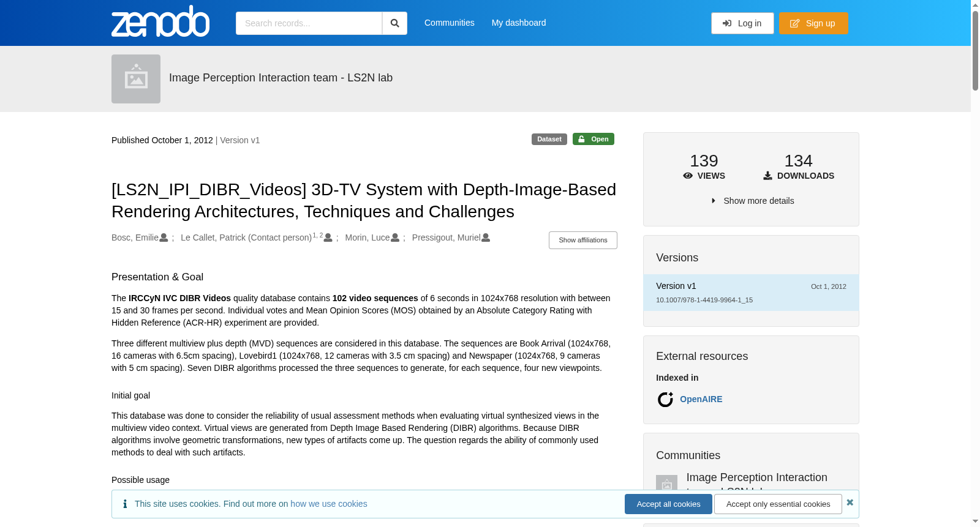Image resolution: width=980 pixels, height=527 pixels.
Task: Click the Log in button
Action: (x=742, y=23)
